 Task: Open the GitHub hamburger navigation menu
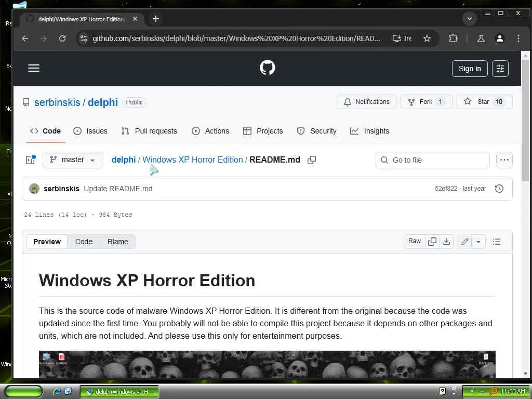point(34,68)
